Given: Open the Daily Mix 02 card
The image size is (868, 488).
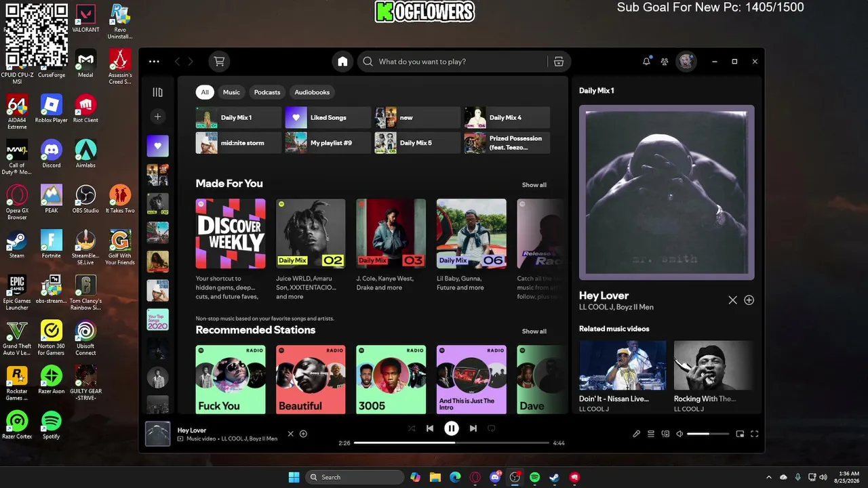Looking at the screenshot, I should tap(311, 249).
